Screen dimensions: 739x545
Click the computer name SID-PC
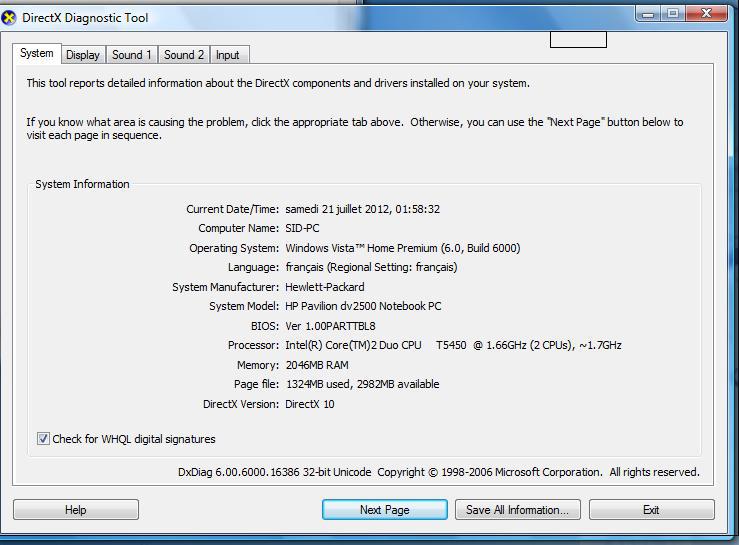pos(302,228)
